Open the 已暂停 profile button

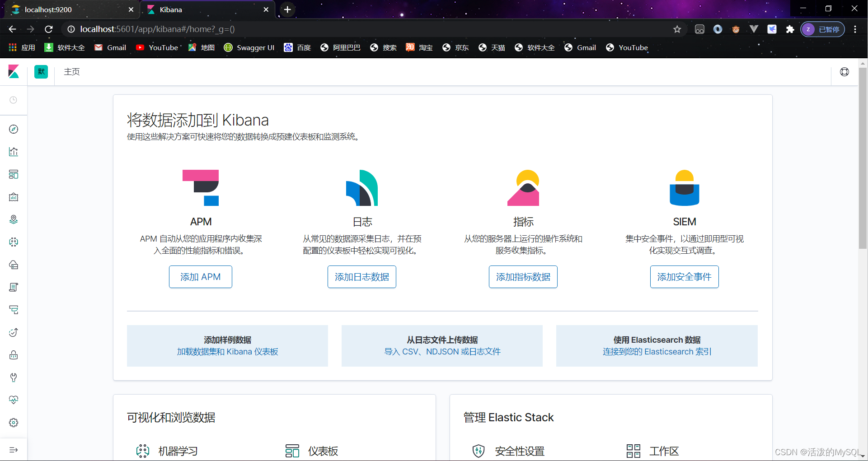[x=823, y=29]
